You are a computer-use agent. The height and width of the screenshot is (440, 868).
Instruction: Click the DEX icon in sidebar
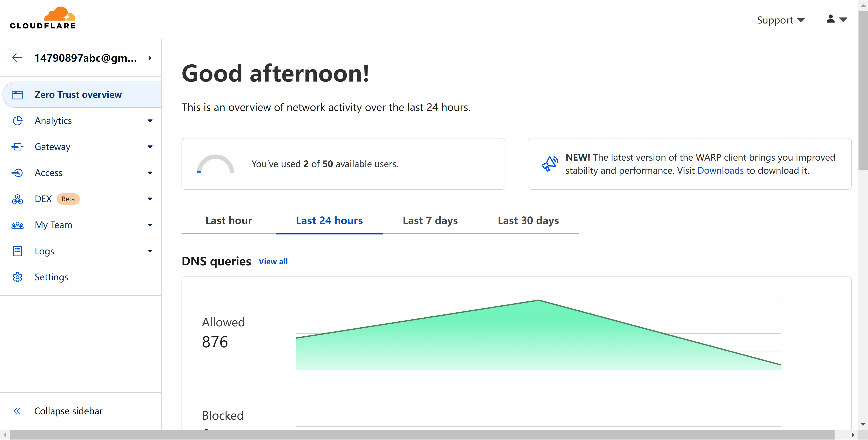click(18, 199)
